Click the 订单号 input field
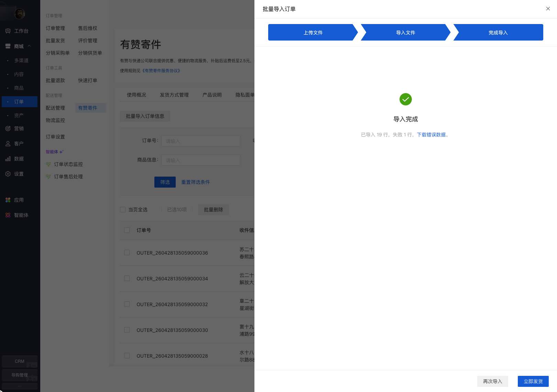This screenshot has width=557, height=392. coord(200,141)
